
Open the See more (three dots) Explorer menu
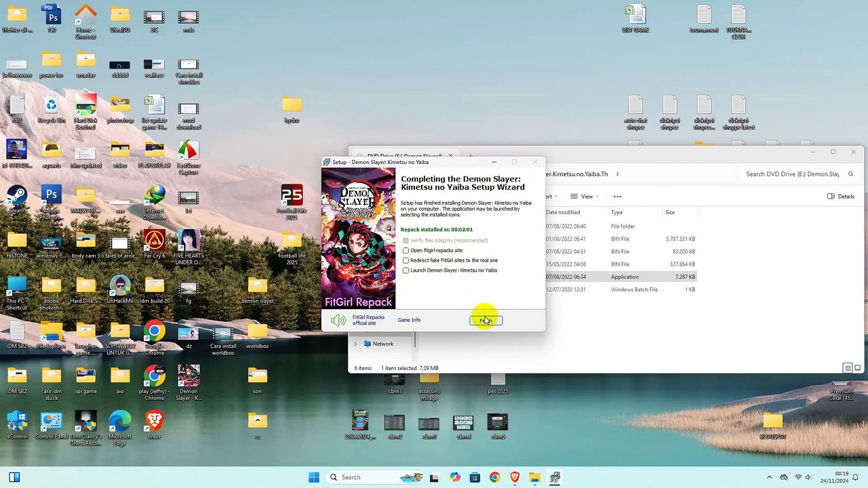tap(617, 197)
